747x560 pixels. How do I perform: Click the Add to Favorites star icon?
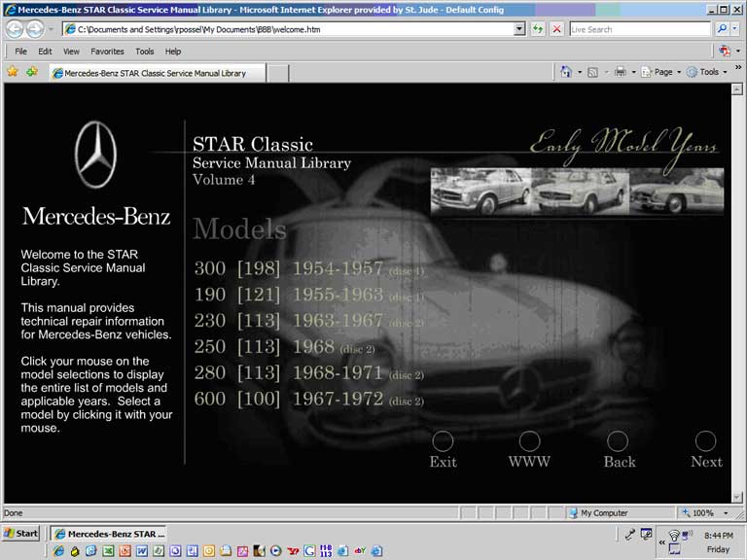(32, 72)
